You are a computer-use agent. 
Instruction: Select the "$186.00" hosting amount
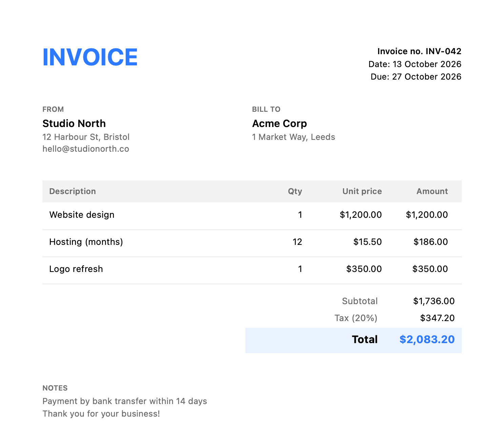(431, 242)
